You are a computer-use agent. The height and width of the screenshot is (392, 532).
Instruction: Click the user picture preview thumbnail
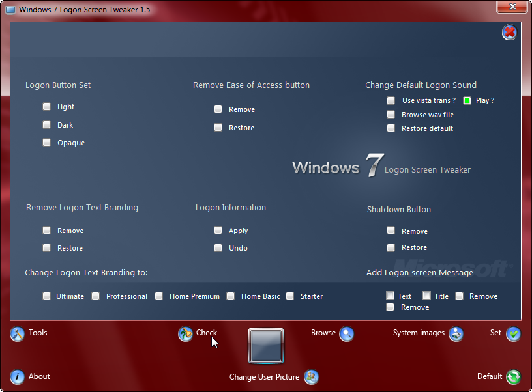[x=265, y=346]
